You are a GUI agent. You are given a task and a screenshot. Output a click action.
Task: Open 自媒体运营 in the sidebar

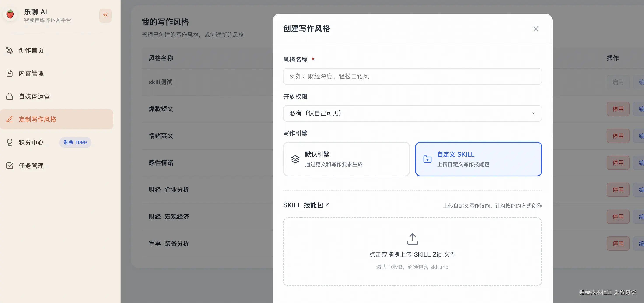[34, 97]
